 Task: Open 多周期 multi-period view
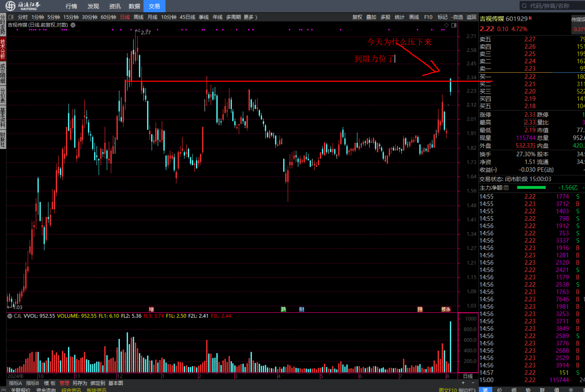click(x=234, y=17)
